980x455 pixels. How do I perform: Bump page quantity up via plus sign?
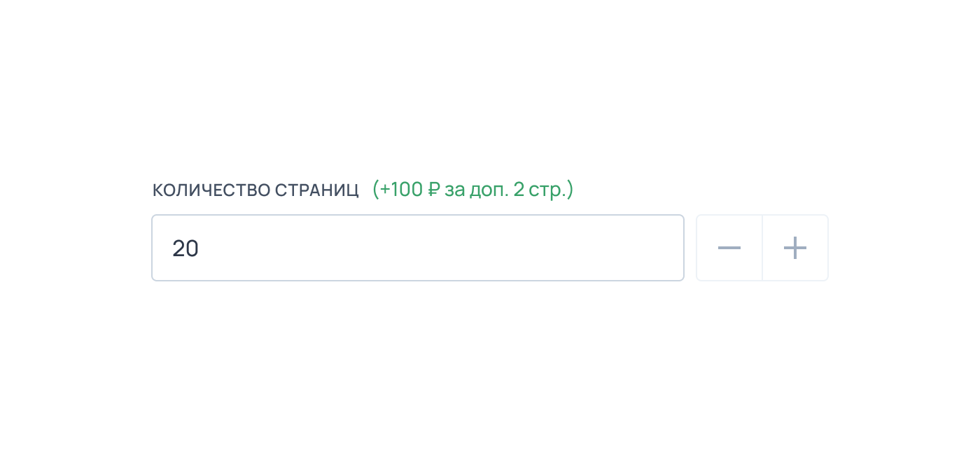point(795,248)
